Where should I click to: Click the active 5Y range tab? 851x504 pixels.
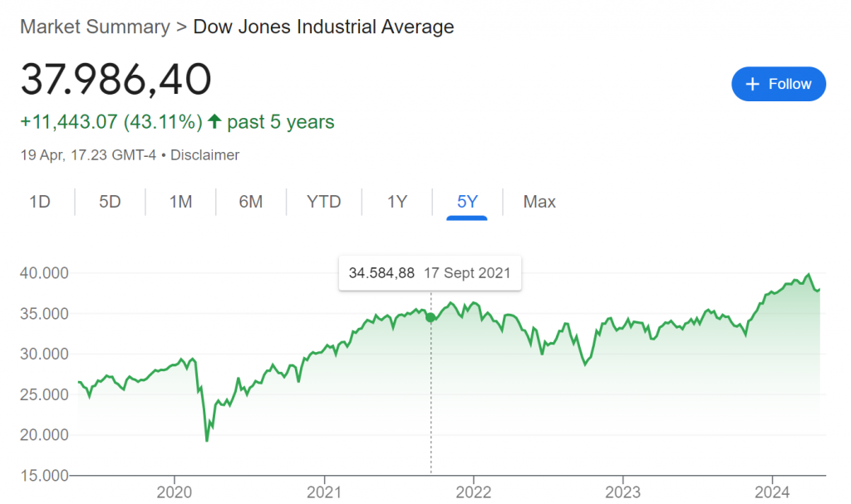pos(467,202)
